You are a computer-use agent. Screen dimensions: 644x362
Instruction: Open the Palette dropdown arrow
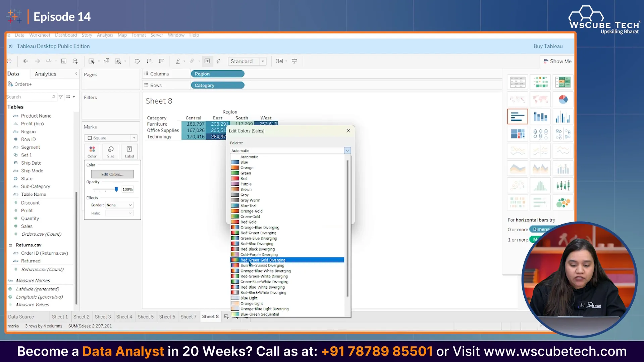[347, 151]
